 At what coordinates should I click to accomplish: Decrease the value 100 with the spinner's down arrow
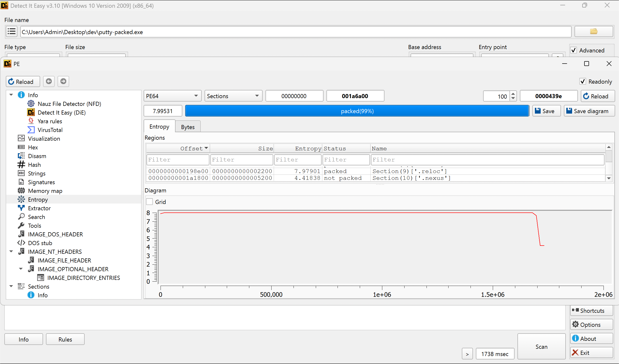coord(513,98)
